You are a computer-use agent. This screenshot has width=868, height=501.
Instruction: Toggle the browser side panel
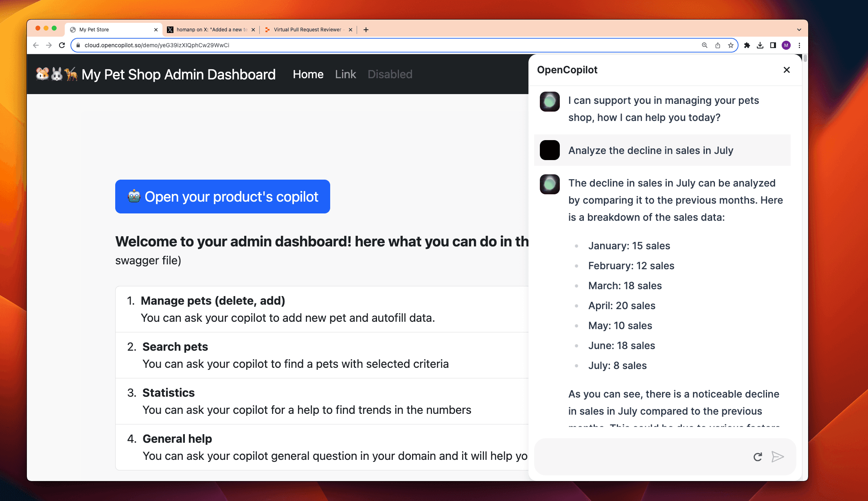tap(773, 45)
